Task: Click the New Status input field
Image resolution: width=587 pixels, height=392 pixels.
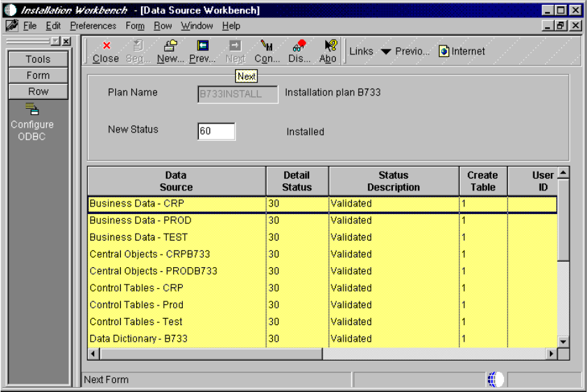Action: pyautogui.click(x=216, y=131)
